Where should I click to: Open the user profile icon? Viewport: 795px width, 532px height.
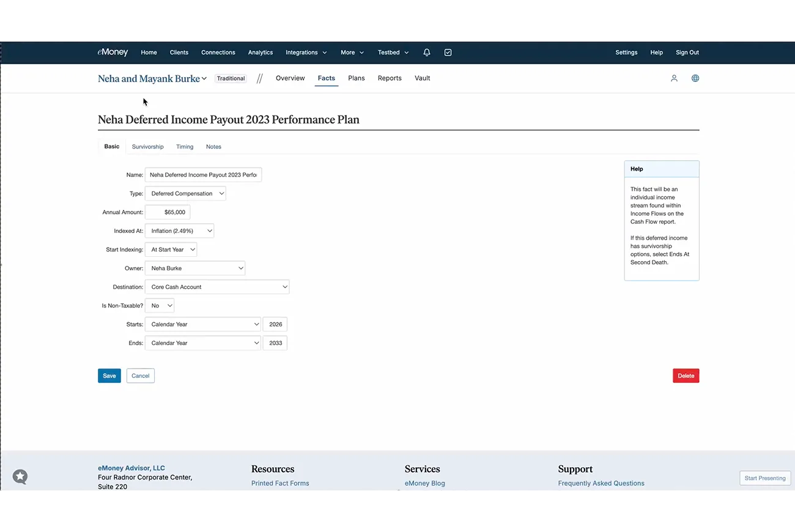674,78
